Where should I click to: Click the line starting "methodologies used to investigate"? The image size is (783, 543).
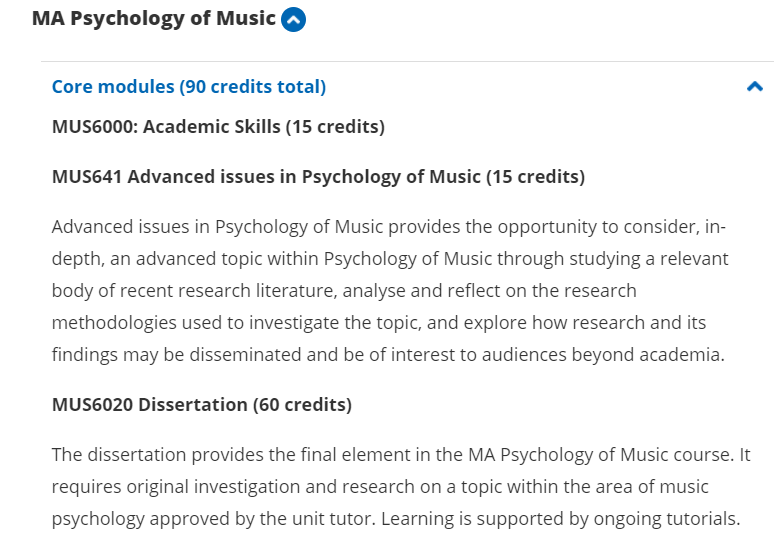click(379, 323)
